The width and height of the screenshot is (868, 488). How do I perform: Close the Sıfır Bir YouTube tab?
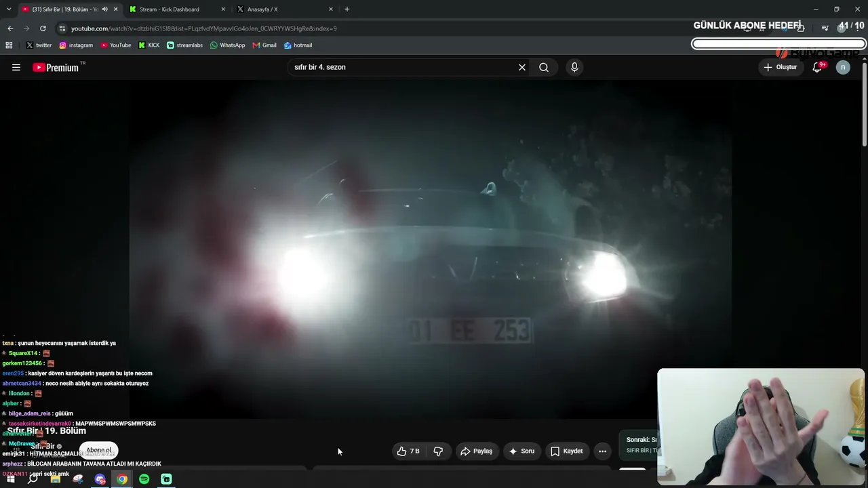tap(116, 9)
